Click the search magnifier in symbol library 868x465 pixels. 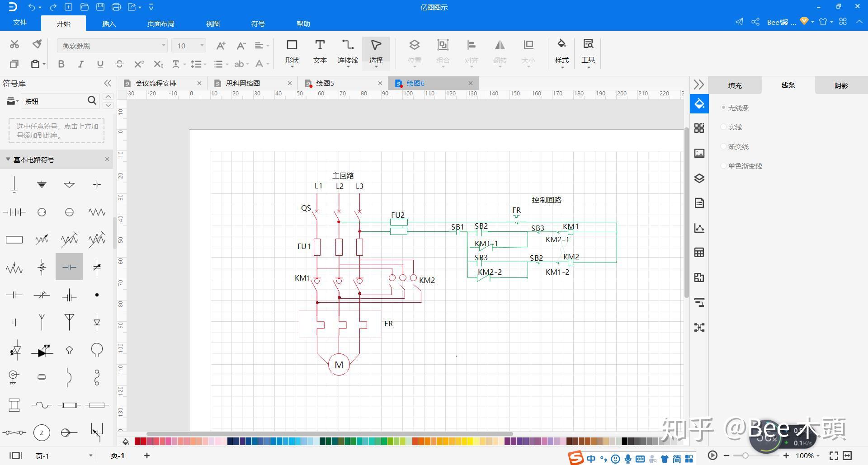coord(92,101)
